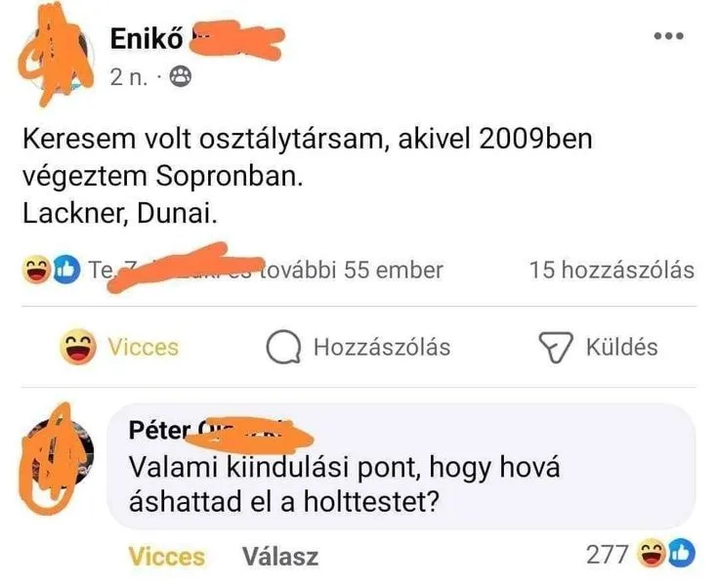
Task: Tap the Küldés send arrow icon
Action: (x=556, y=347)
